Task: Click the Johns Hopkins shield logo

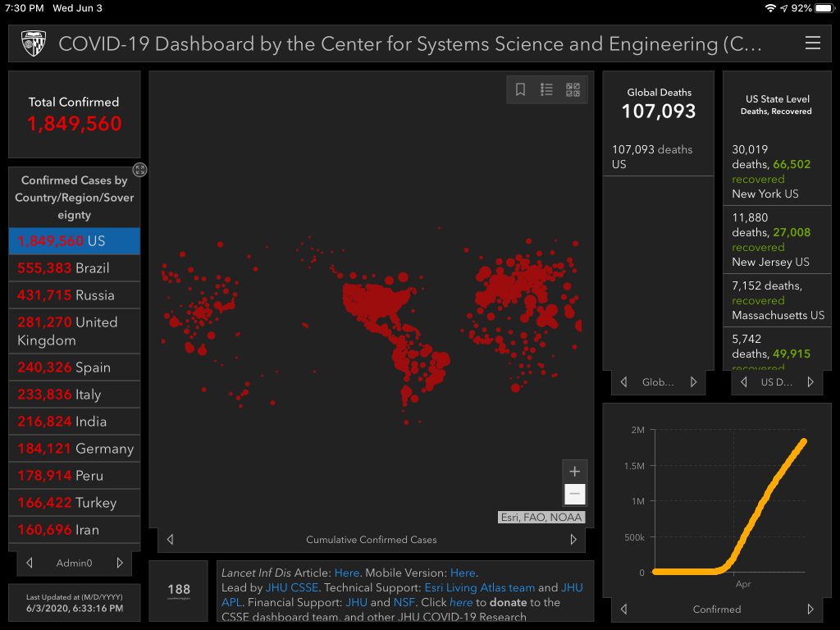Action: point(34,43)
